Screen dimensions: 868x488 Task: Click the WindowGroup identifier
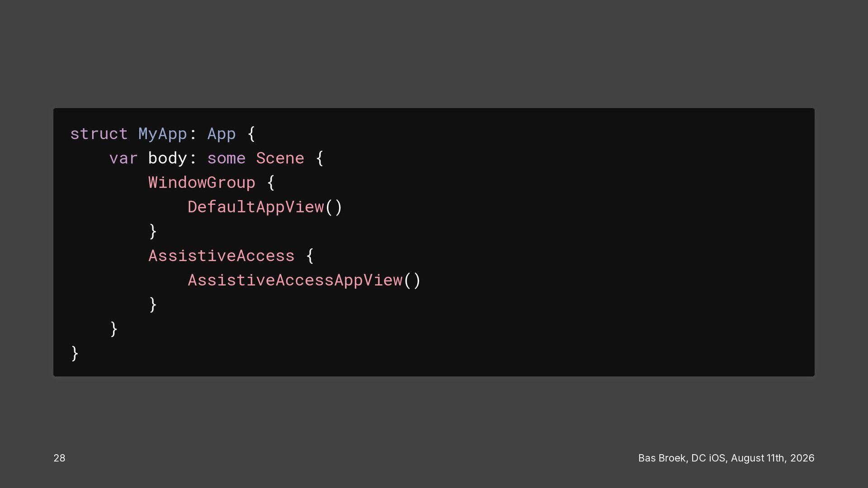[x=202, y=183]
